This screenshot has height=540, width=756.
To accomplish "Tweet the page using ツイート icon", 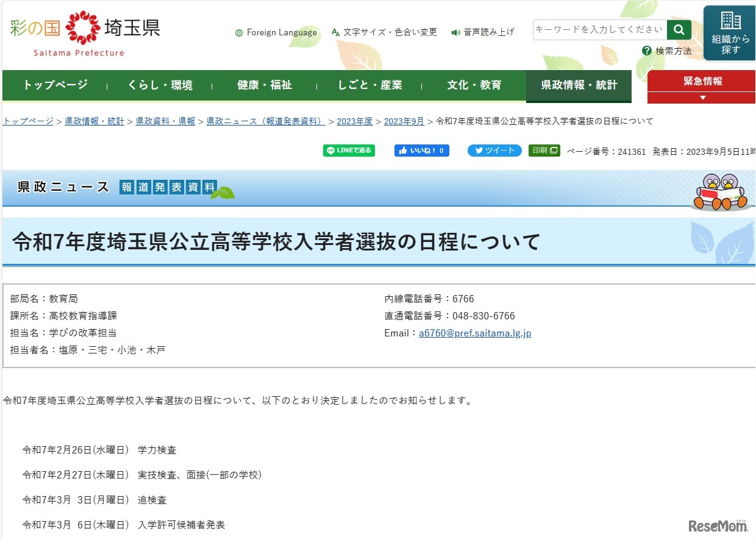I will pos(494,150).
